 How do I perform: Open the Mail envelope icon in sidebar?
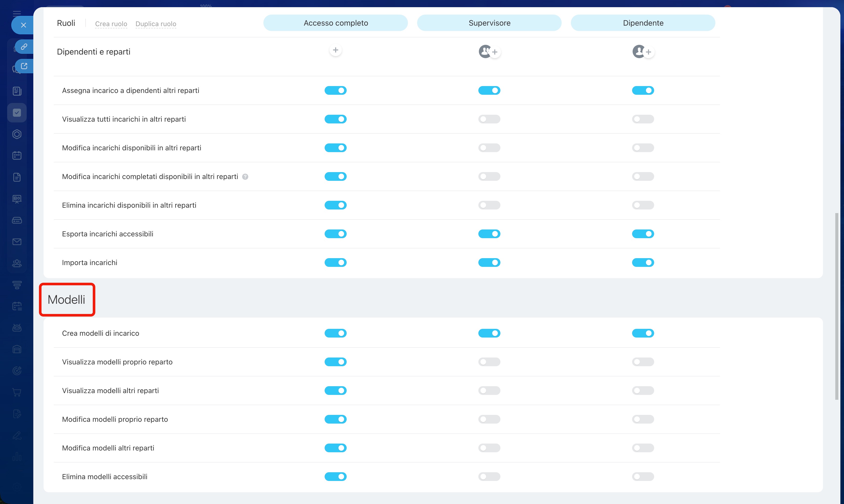pos(17,242)
